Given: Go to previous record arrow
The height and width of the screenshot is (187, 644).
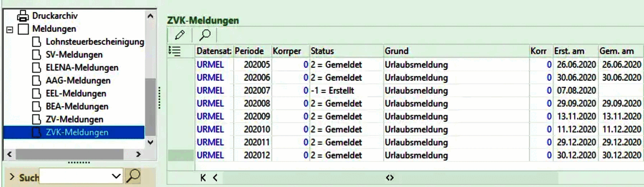Looking at the screenshot, I should 215,178.
